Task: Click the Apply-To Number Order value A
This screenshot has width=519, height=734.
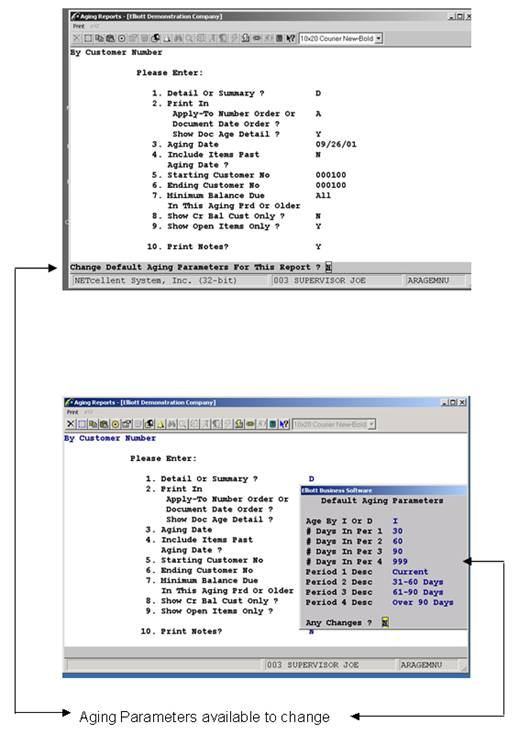Action: pos(318,114)
